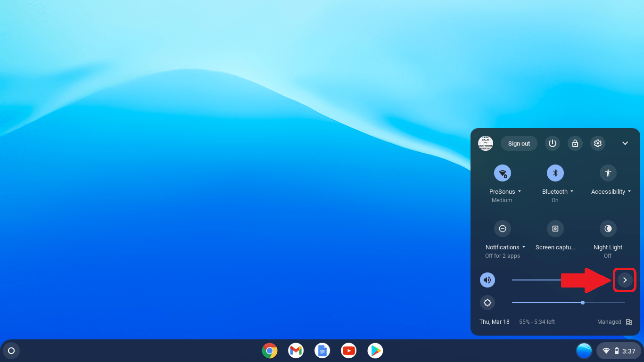Screen dimensions: 644x362
Task: Open ChromeOS Settings via the gear icon
Action: pyautogui.click(x=598, y=143)
